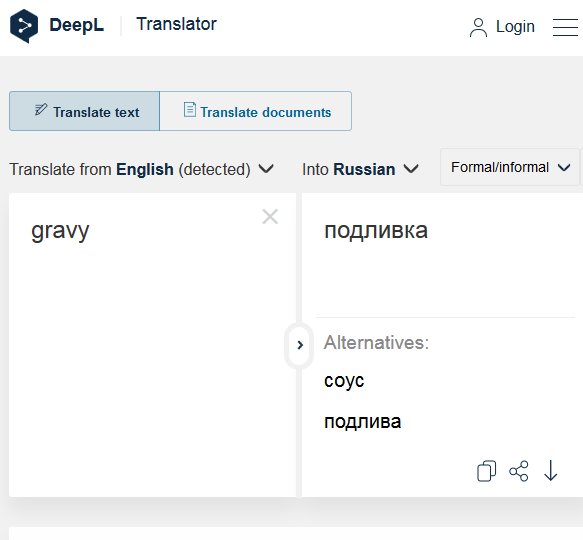
Task: Download translation using the down-arrow icon
Action: tap(551, 471)
